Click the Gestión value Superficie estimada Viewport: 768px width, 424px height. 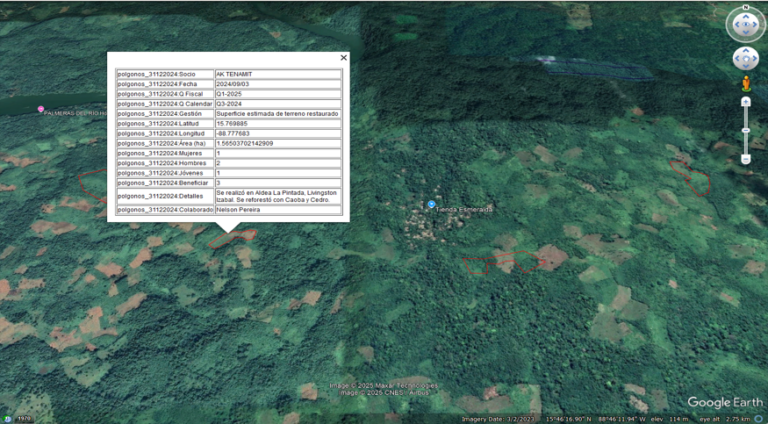coord(278,114)
